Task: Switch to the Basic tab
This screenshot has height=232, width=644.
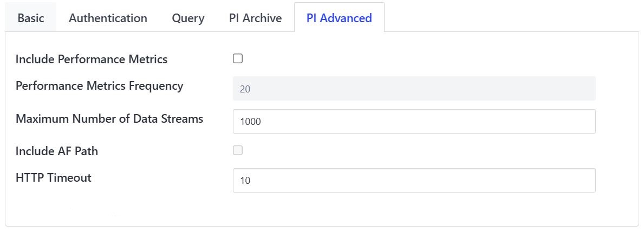Action: [30, 18]
